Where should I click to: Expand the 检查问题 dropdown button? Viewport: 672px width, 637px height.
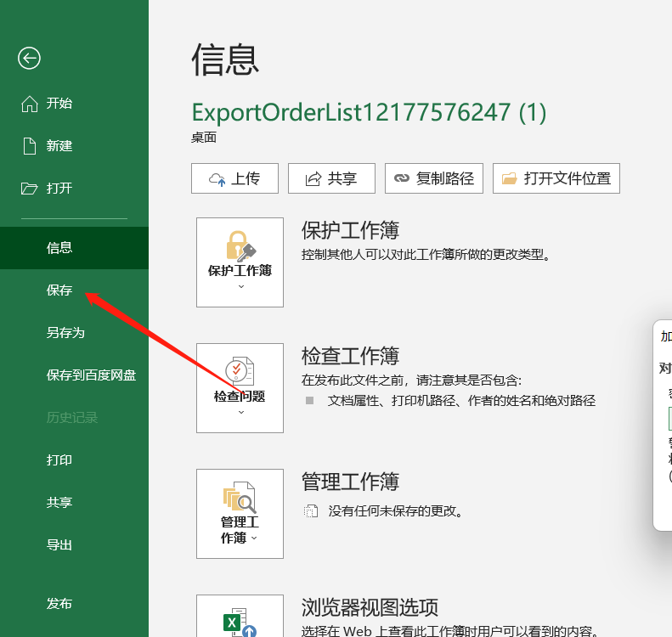coord(240,388)
